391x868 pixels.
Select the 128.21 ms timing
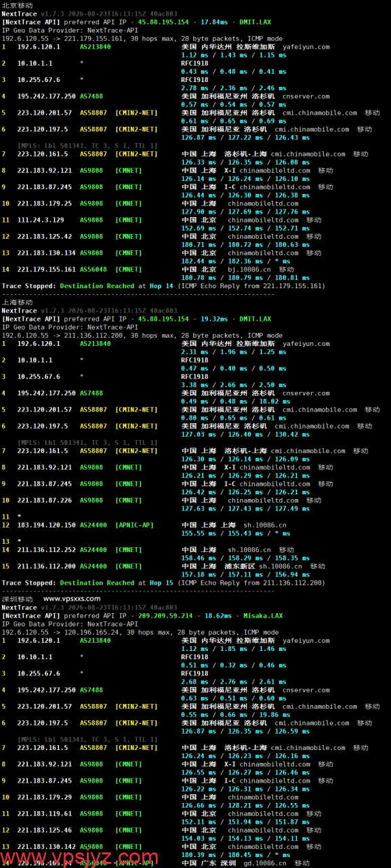[x=247, y=806]
